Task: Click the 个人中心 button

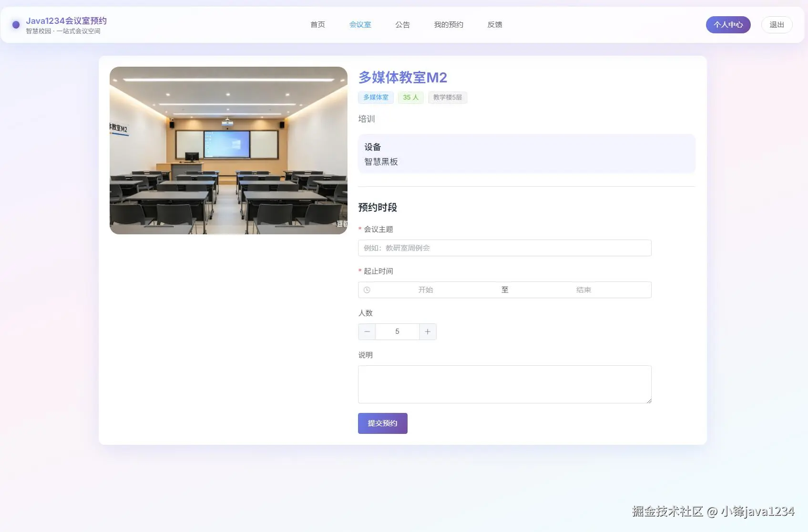Action: coord(728,25)
